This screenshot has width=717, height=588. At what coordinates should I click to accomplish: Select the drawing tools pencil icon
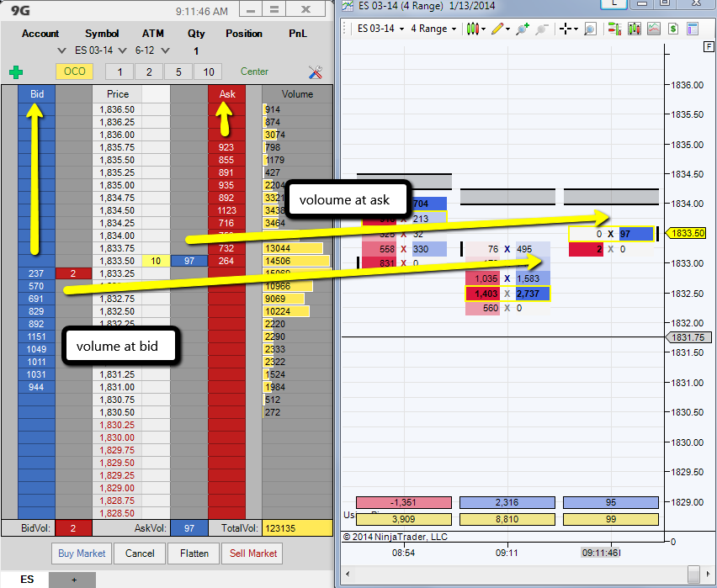pos(497,29)
